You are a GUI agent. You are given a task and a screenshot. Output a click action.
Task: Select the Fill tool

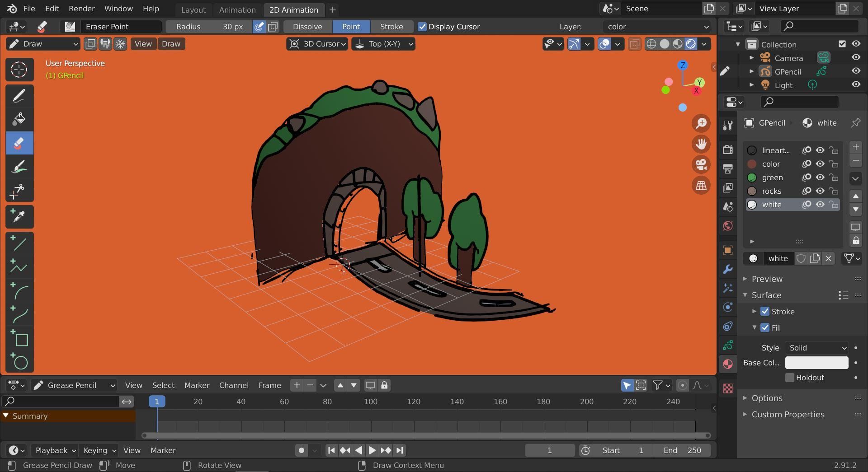(x=19, y=119)
